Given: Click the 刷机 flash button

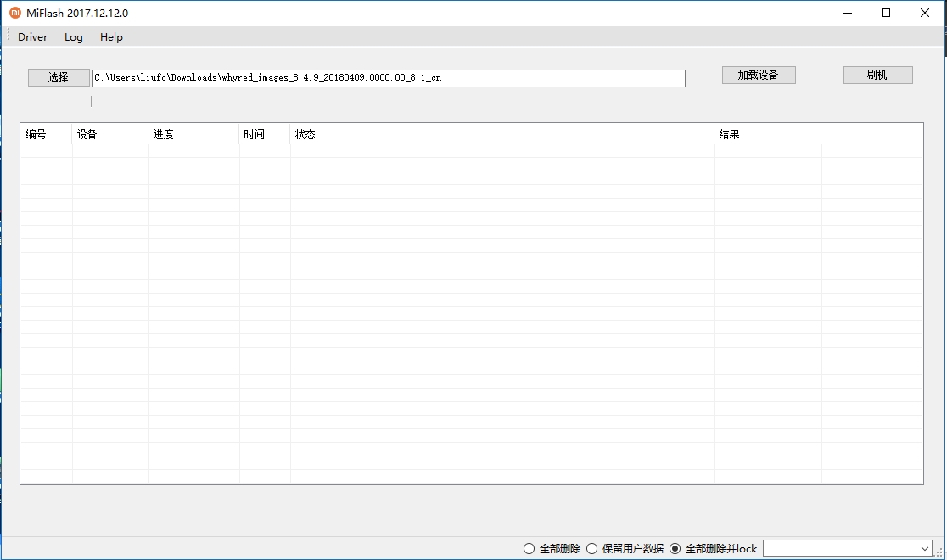Looking at the screenshot, I should pos(877,75).
